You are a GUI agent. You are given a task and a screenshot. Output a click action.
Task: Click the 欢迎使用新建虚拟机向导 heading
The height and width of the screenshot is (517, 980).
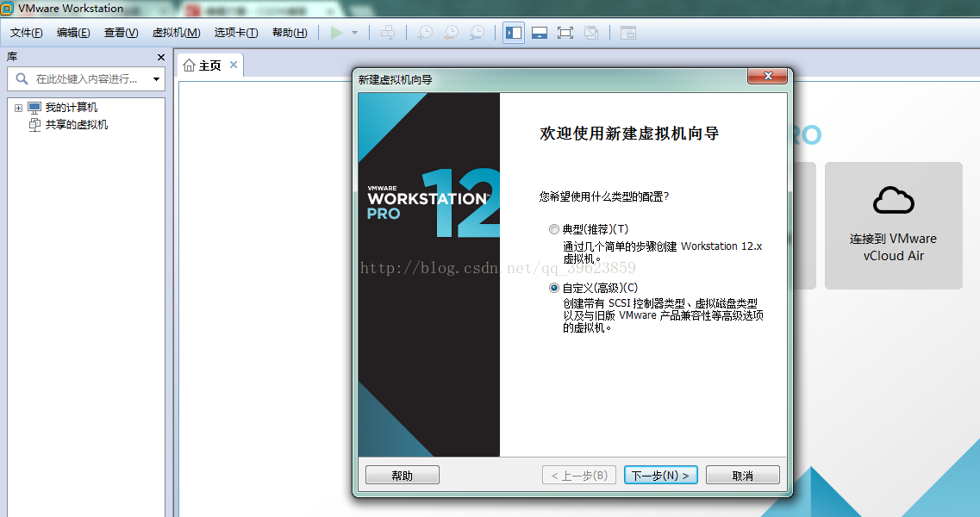point(629,134)
